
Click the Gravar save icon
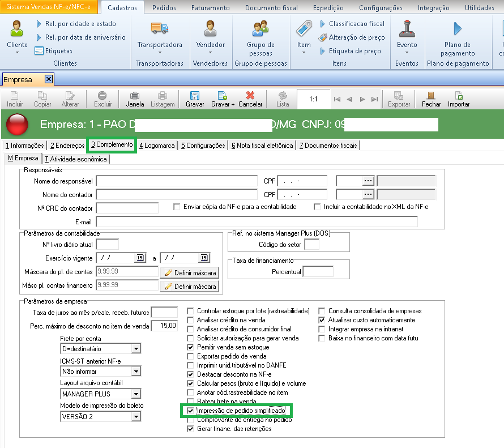pos(195,96)
